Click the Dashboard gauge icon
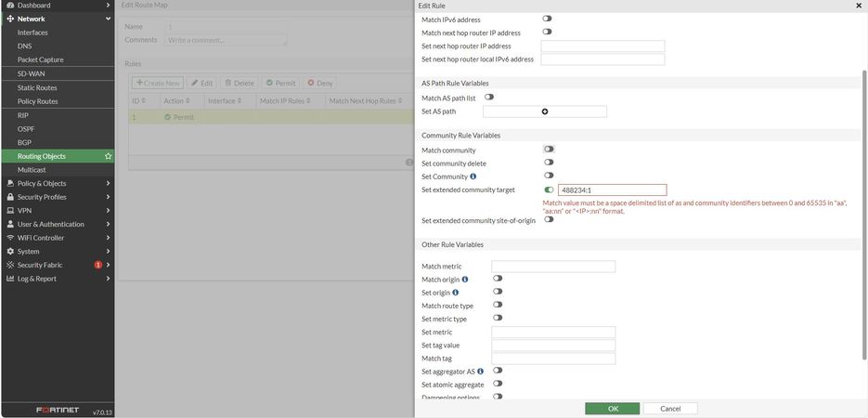This screenshot has width=868, height=418. [x=10, y=5]
